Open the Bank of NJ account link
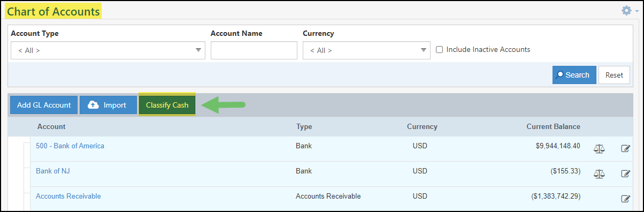This screenshot has height=212, width=644. pos(53,171)
